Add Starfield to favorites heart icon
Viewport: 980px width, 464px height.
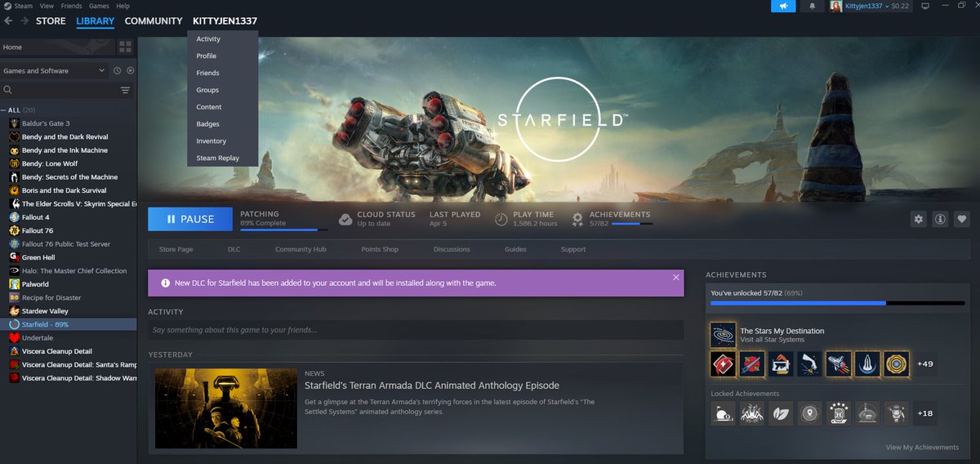(962, 219)
